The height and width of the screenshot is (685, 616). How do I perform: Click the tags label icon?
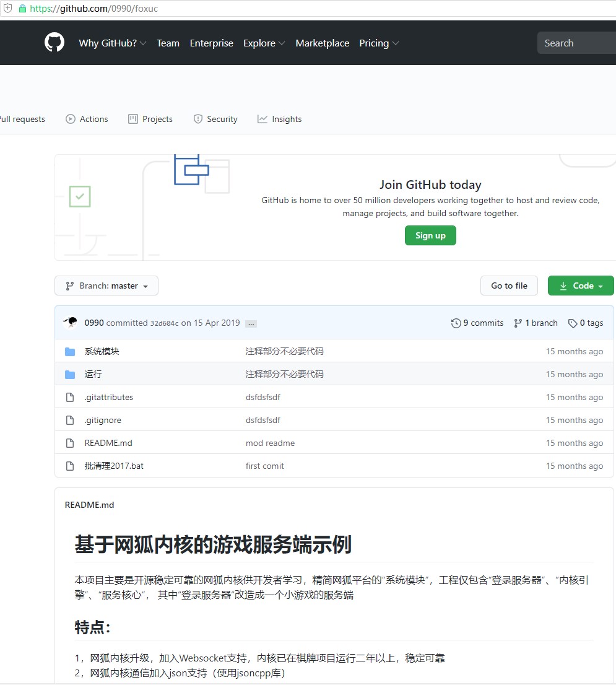[573, 323]
